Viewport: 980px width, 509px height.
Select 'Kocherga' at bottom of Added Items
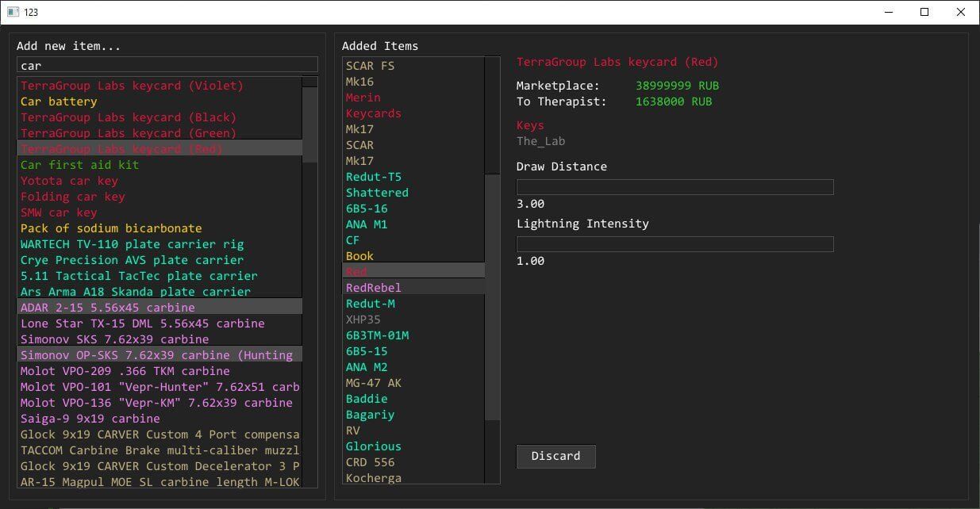[x=373, y=478]
